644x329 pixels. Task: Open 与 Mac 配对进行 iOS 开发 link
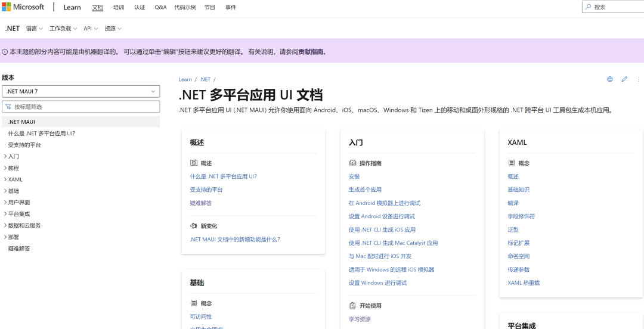coord(380,256)
